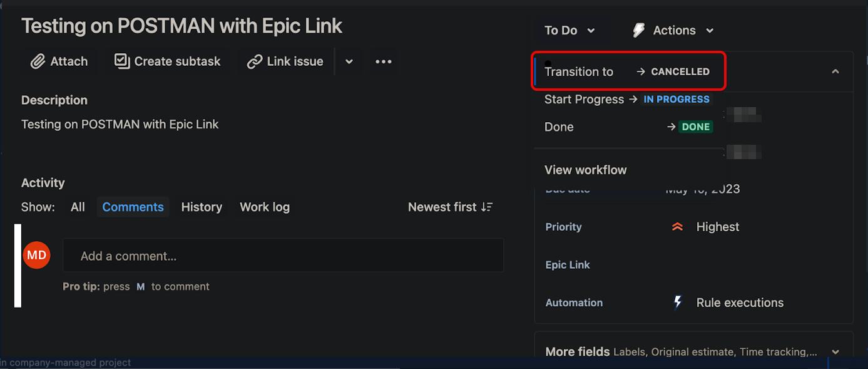Screen dimensions: 868x369
Task: Click the description text to edit
Action: [x=120, y=124]
